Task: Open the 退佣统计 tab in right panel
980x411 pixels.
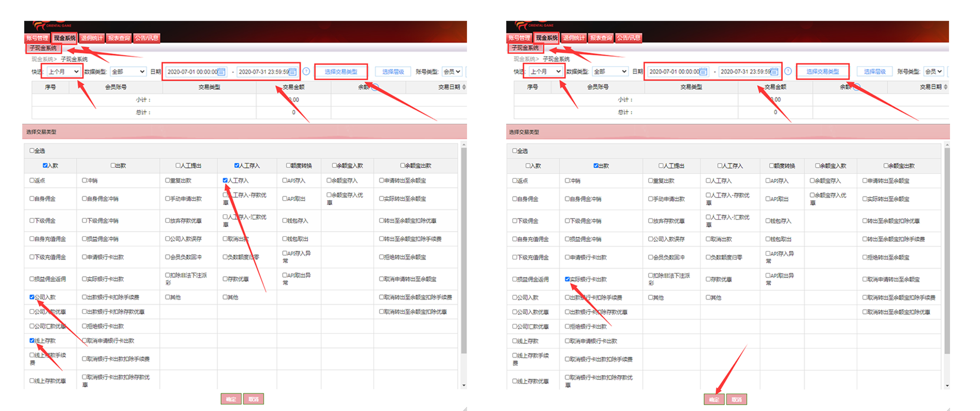Action: coord(573,38)
